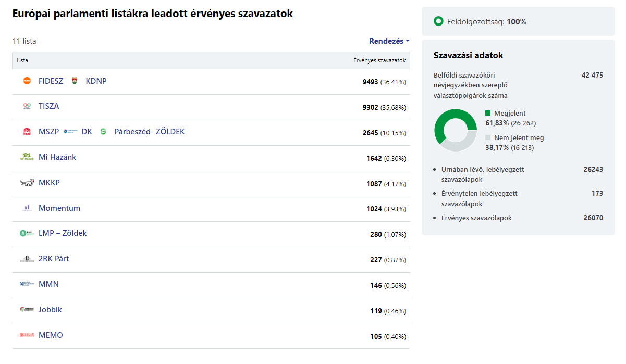Click the MSZP red logo icon
This screenshot has width=626, height=364.
click(27, 132)
